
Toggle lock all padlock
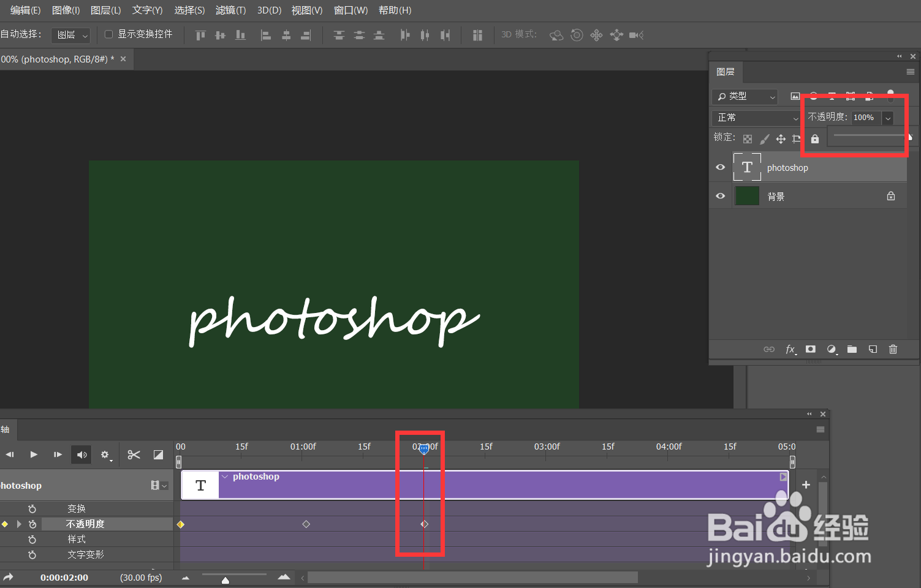pos(815,139)
